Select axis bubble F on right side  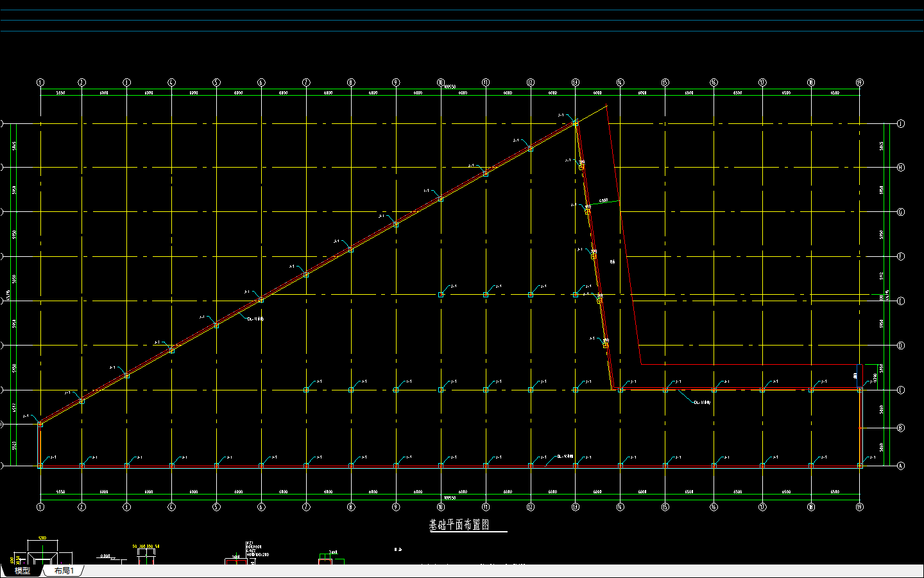point(901,256)
